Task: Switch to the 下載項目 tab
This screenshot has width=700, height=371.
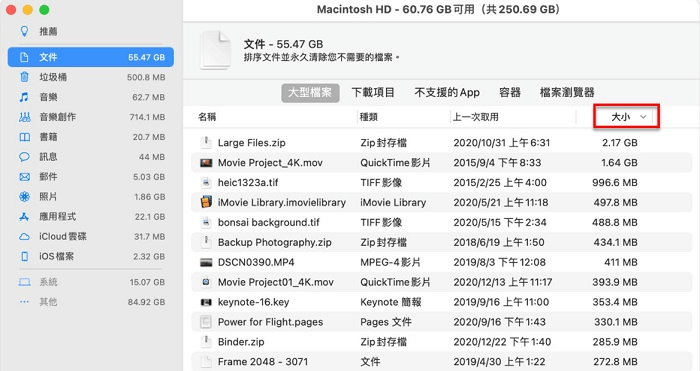Action: click(373, 92)
